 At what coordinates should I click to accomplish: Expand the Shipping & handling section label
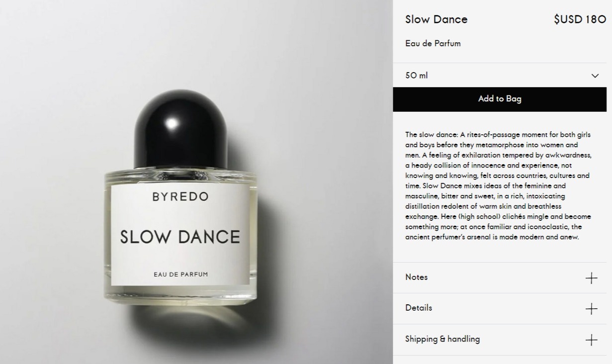pyautogui.click(x=442, y=339)
